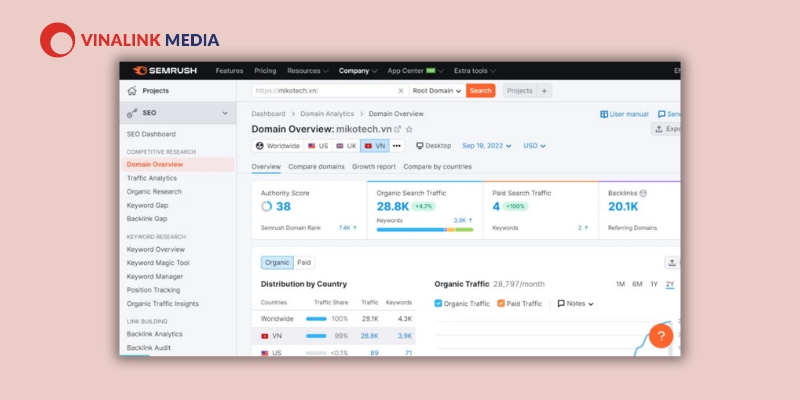Click the Semrush logo icon
Viewport: 800px width, 400px height.
click(x=140, y=70)
